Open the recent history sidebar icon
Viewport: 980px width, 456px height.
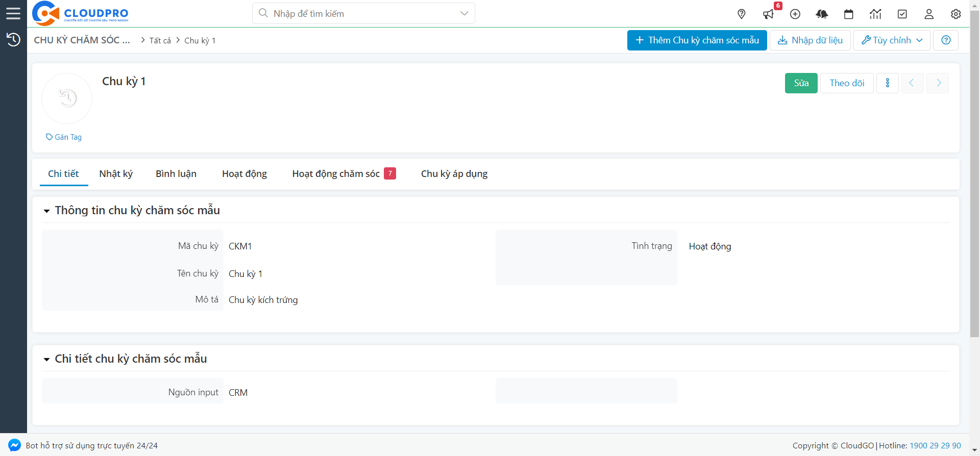[13, 39]
